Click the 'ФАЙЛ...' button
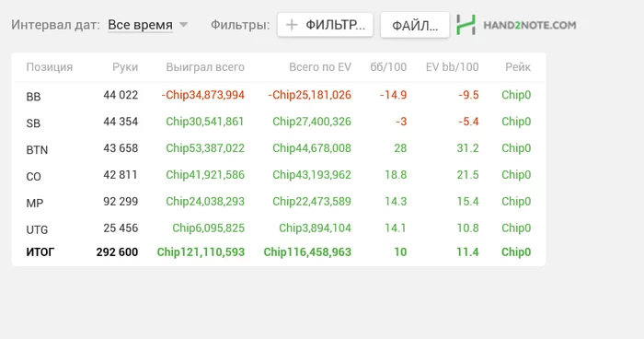 point(415,26)
